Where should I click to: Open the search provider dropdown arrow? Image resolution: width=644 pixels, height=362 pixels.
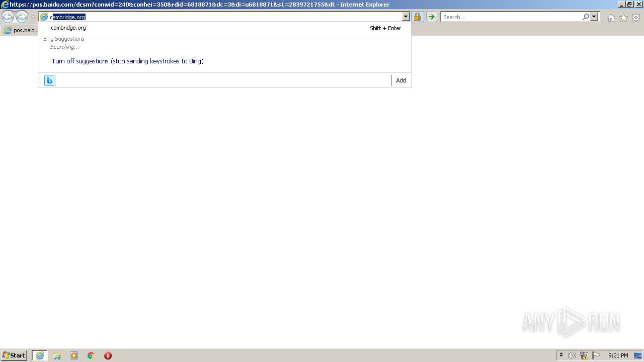pyautogui.click(x=594, y=17)
